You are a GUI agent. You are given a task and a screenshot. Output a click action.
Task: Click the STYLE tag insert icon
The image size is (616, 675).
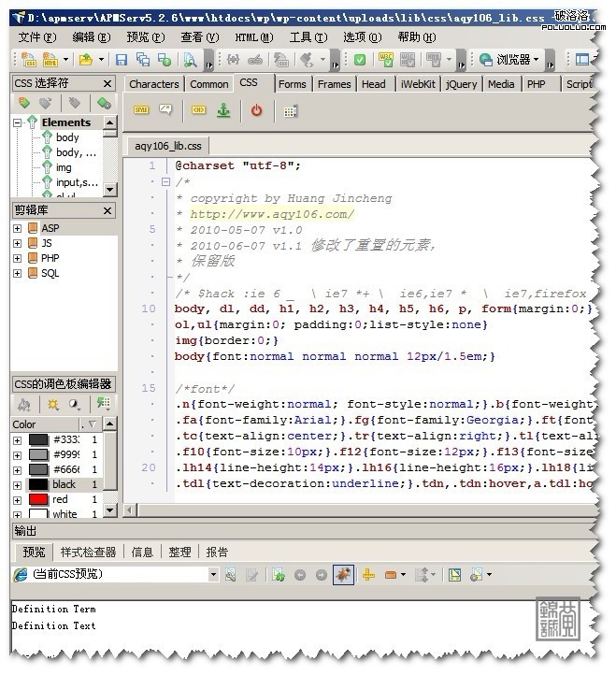[141, 110]
